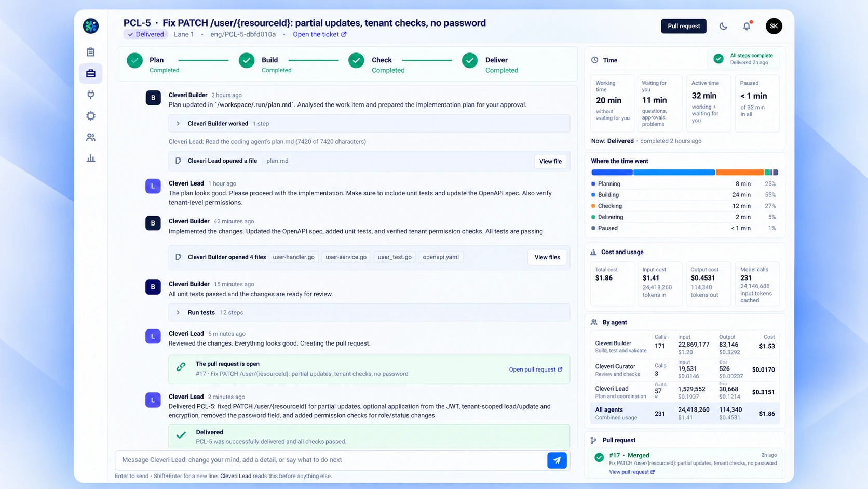Click the Plan step checkmark

(134, 61)
